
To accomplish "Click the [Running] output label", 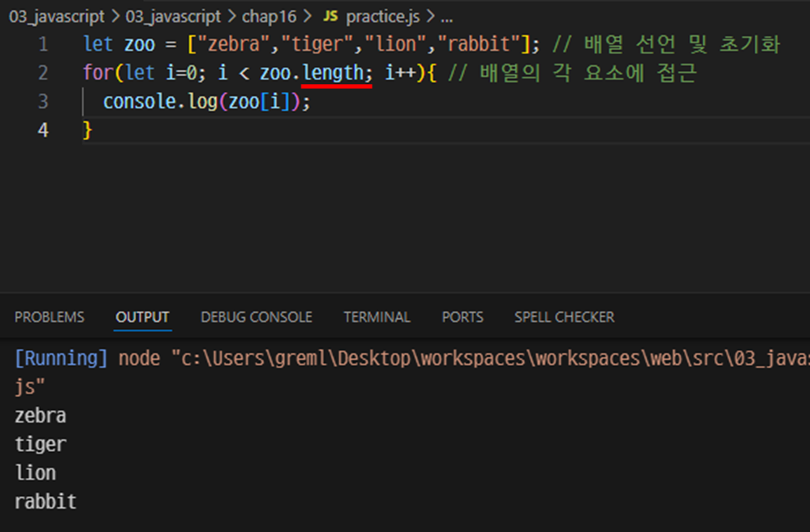I will 61,358.
